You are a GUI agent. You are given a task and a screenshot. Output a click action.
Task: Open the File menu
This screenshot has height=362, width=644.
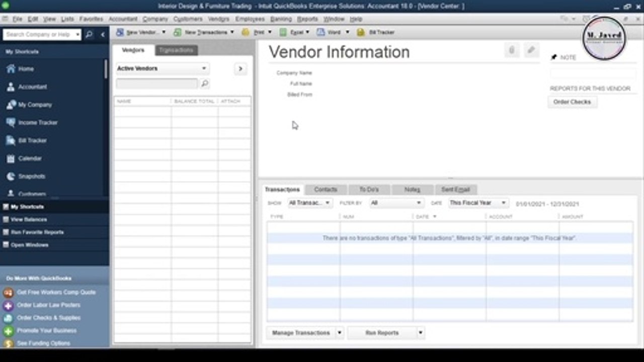point(17,19)
